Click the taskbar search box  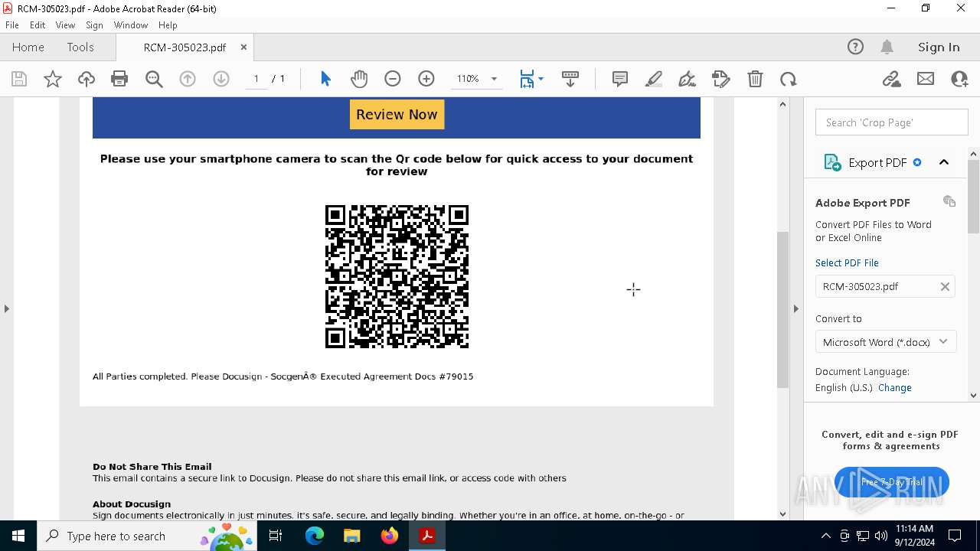146,536
